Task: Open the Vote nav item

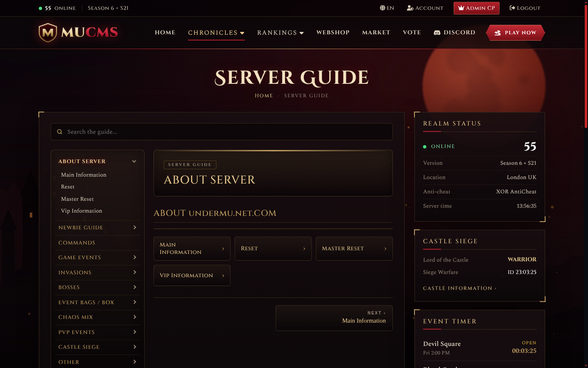Action: (412, 33)
